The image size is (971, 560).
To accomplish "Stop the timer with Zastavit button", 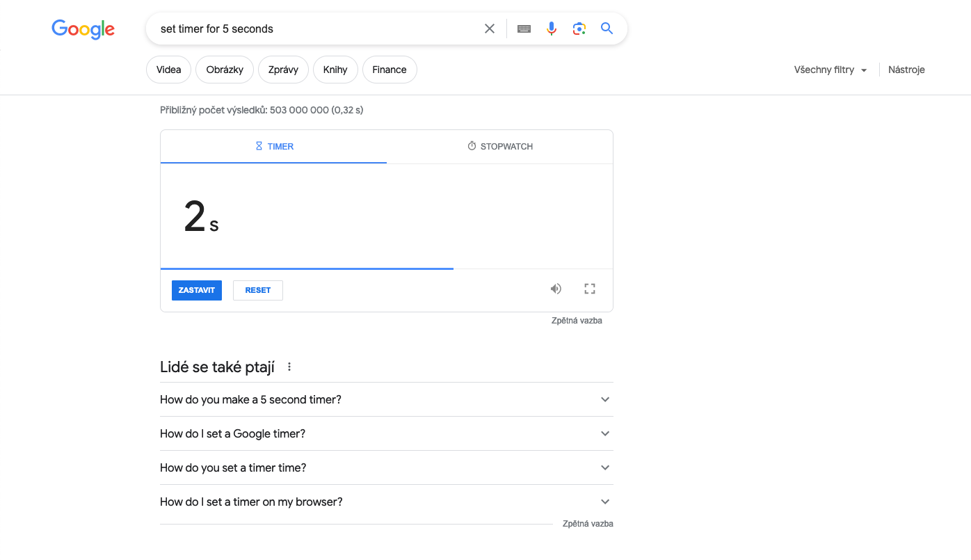I will (x=197, y=290).
